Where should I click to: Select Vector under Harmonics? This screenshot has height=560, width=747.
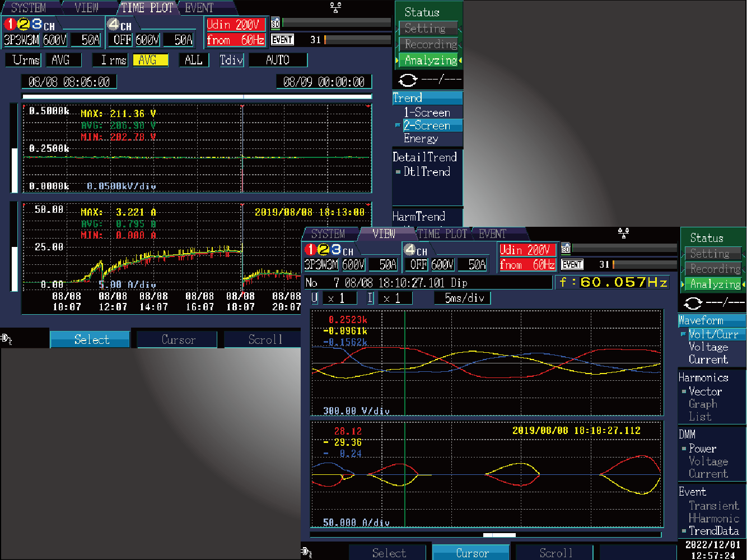pyautogui.click(x=705, y=391)
